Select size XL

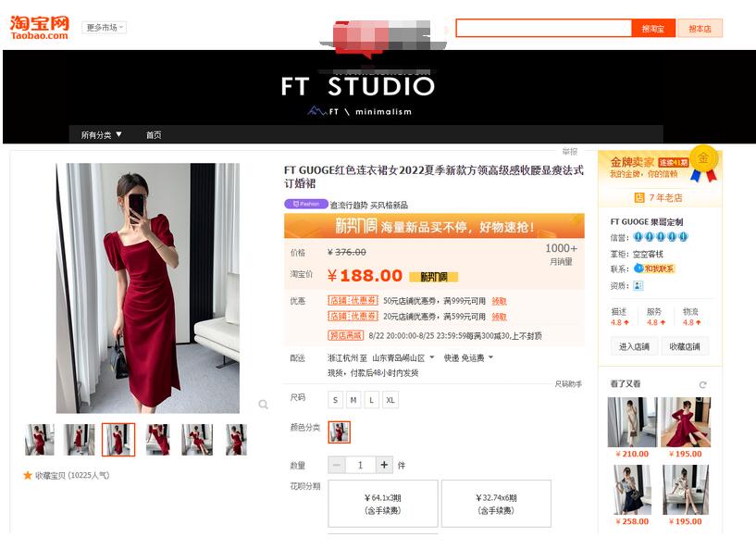[x=390, y=400]
